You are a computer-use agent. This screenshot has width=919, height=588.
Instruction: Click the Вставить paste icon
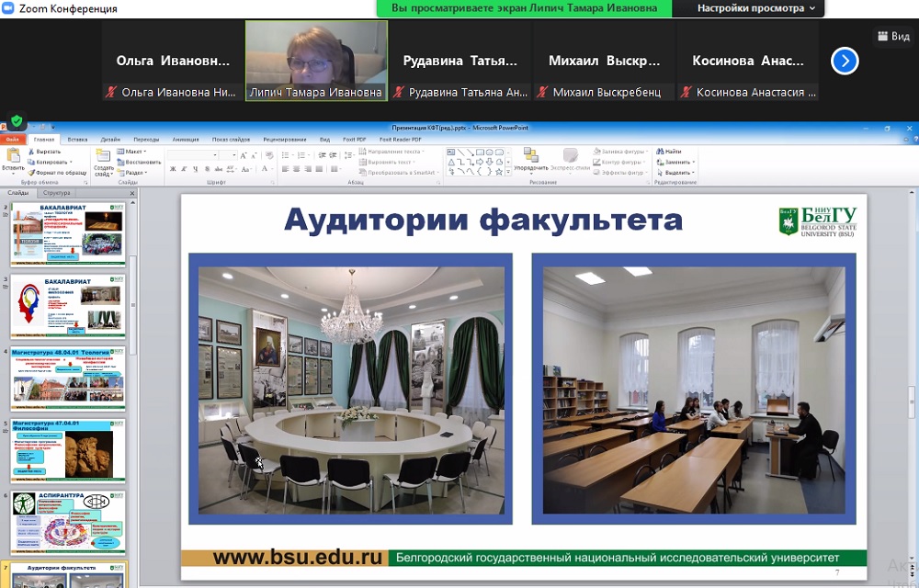tap(13, 157)
